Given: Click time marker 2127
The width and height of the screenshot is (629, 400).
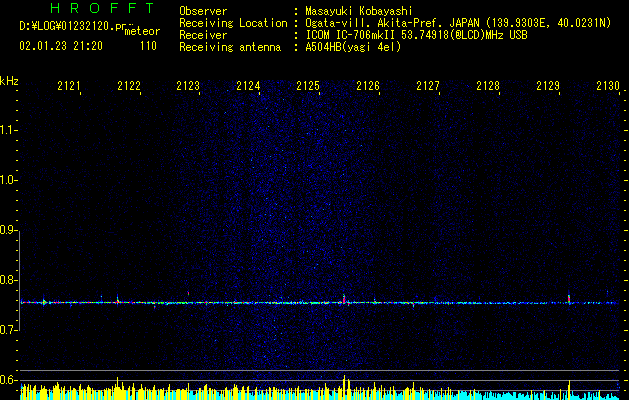Looking at the screenshot, I should [x=428, y=86].
